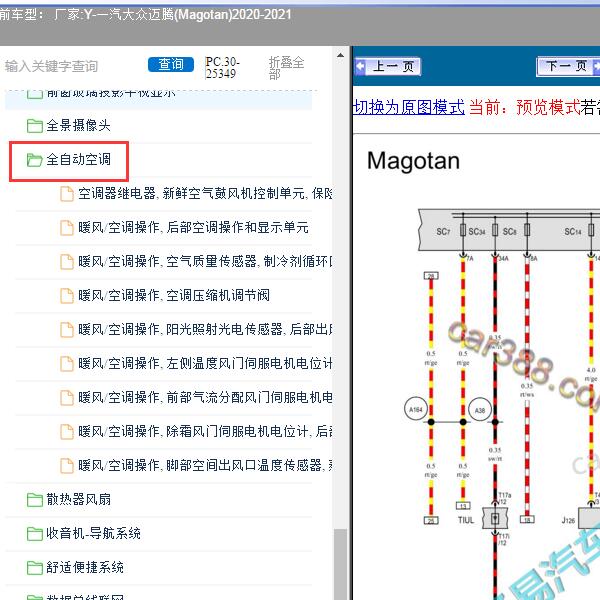
Task: Click page icon beside 空气质量传感器 entry
Action: tap(67, 262)
